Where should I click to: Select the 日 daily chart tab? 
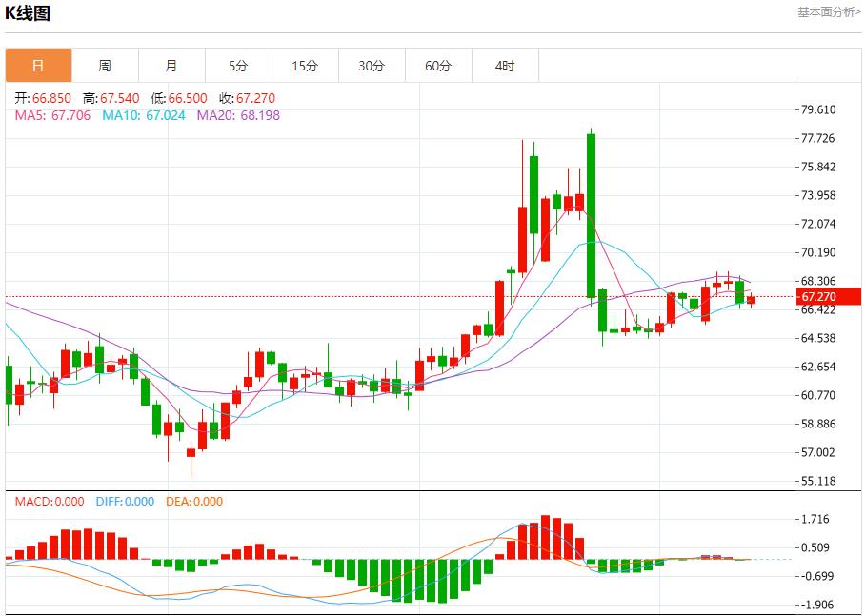tap(38, 66)
